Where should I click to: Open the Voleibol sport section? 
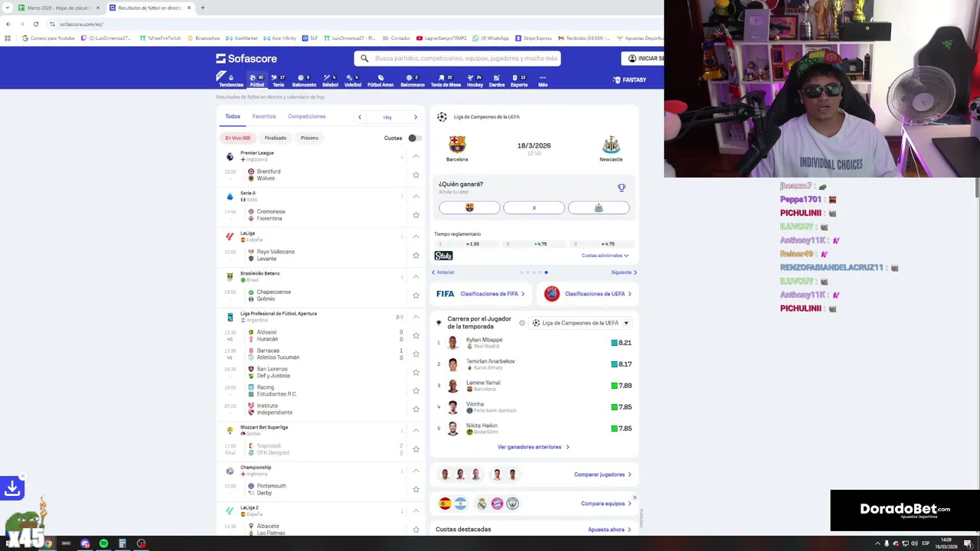[353, 80]
